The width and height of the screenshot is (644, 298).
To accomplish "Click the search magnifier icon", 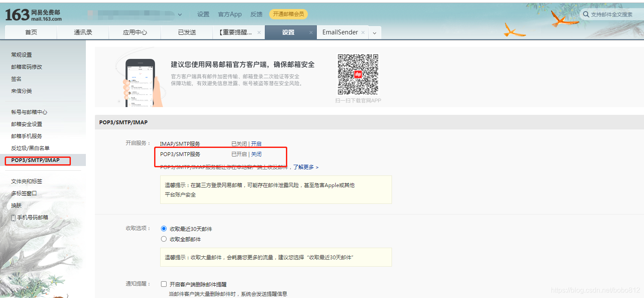I will [586, 15].
